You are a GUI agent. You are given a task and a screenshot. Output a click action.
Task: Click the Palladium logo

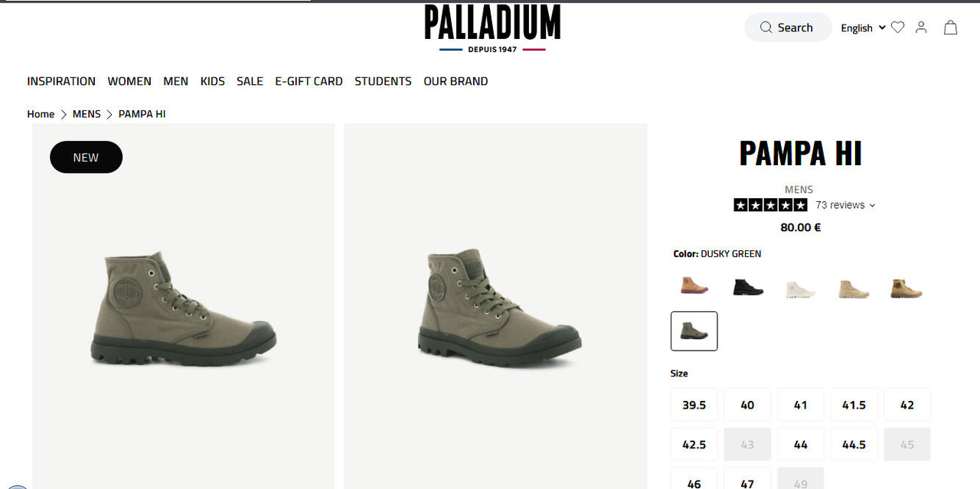click(x=492, y=28)
